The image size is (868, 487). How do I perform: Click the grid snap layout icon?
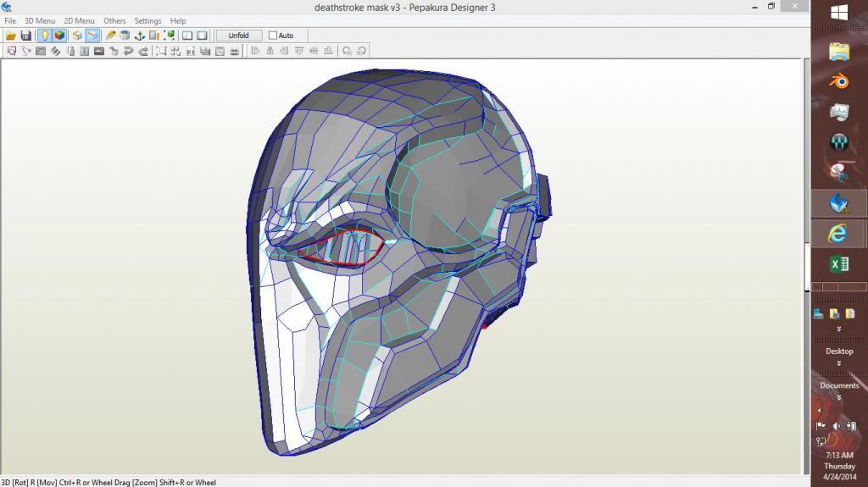coord(176,51)
